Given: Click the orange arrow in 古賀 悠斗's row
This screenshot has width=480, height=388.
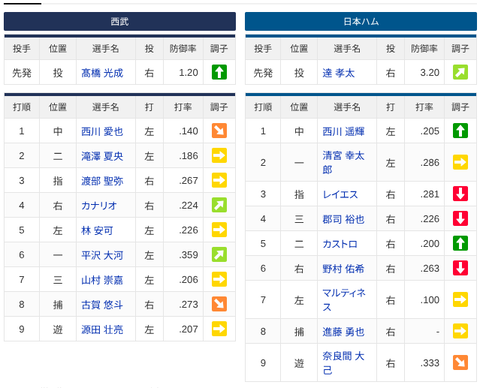Looking at the screenshot, I should 219,304.
